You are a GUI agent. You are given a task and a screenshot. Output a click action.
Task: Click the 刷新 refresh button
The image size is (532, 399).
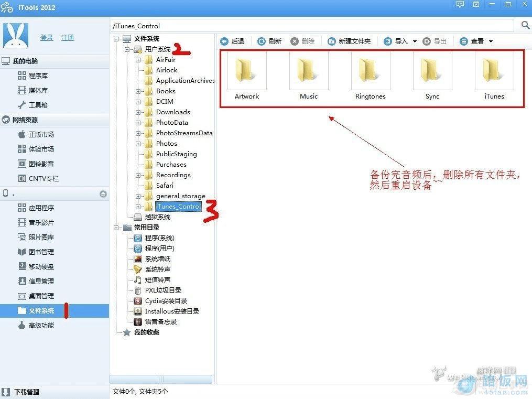click(269, 41)
